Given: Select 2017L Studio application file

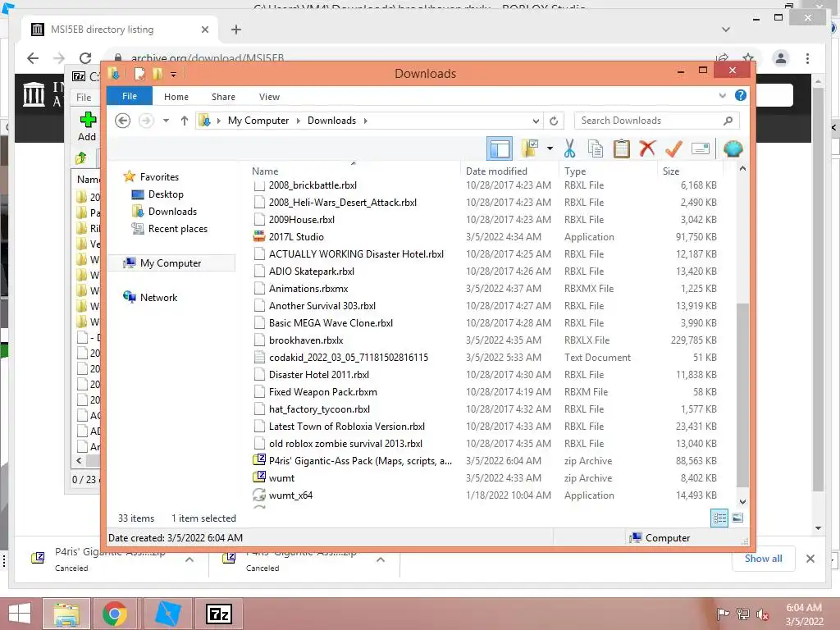Looking at the screenshot, I should (x=296, y=237).
